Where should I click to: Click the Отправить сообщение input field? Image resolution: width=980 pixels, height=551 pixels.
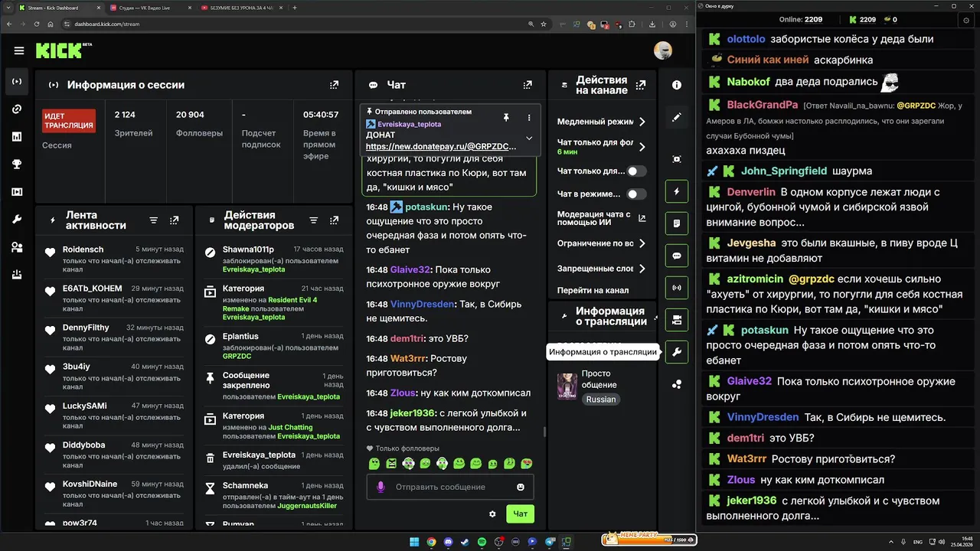pos(450,487)
